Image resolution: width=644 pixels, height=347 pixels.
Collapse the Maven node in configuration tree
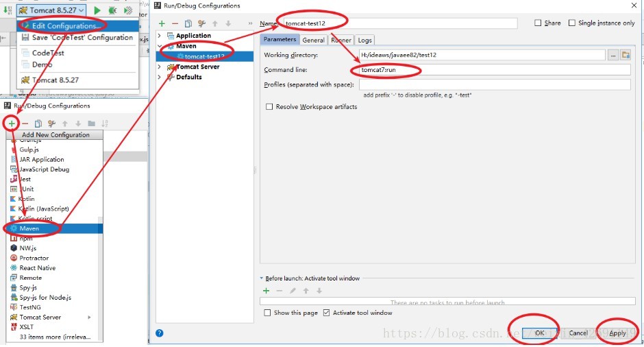(x=160, y=46)
